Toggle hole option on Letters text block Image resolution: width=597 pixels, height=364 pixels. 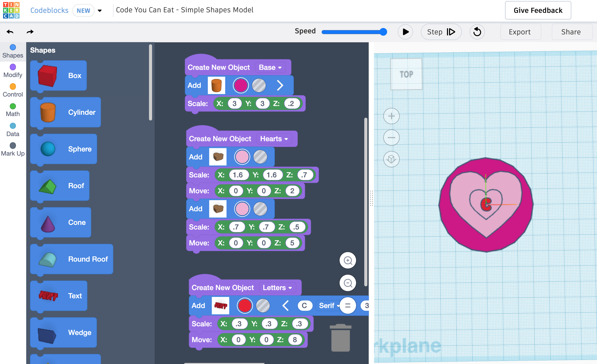pyautogui.click(x=263, y=305)
